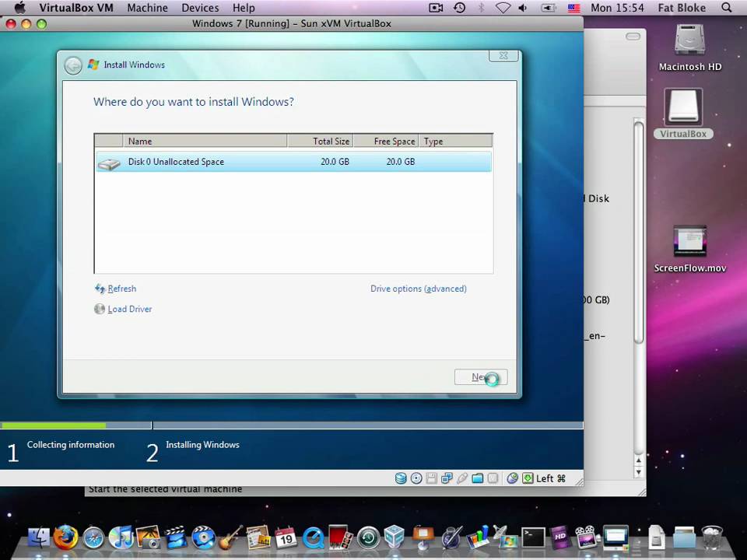Click the screen recording camera icon in menu bar
The width and height of the screenshot is (747, 560).
[x=436, y=8]
